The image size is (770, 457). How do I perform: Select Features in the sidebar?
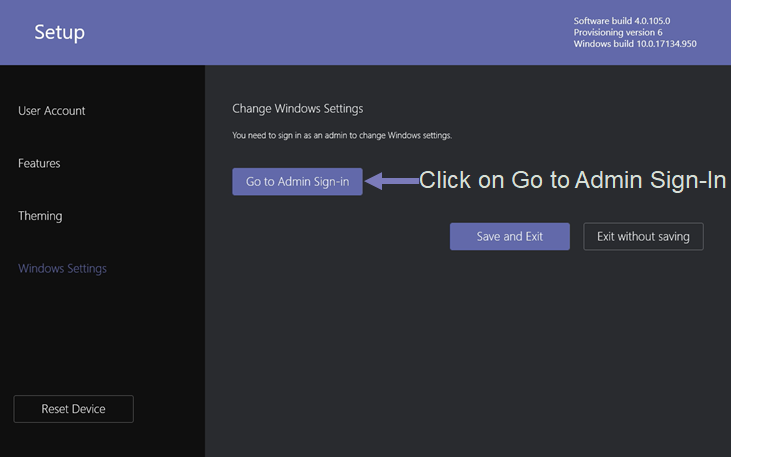point(39,163)
